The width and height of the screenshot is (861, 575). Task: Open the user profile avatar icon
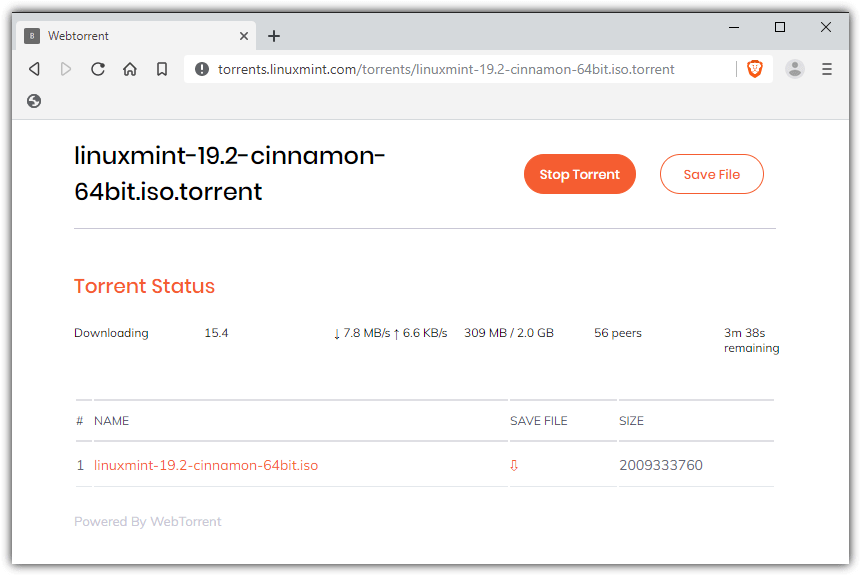(795, 69)
